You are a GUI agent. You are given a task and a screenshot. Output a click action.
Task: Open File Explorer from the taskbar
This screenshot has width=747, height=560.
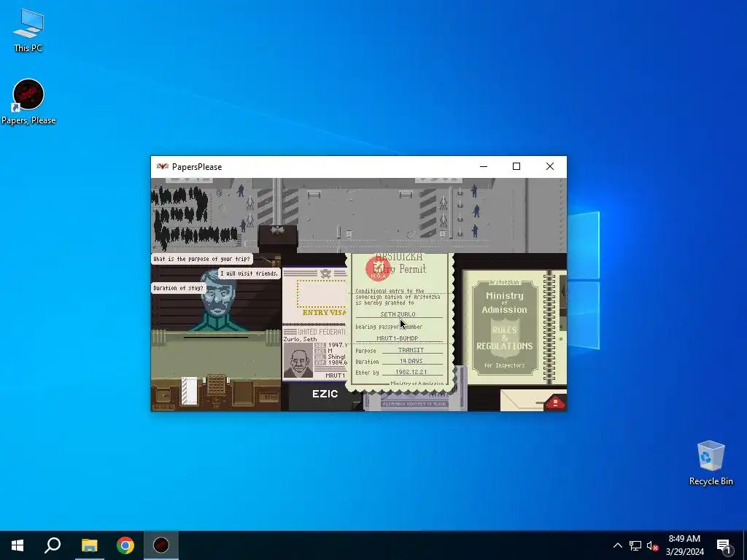coord(89,545)
